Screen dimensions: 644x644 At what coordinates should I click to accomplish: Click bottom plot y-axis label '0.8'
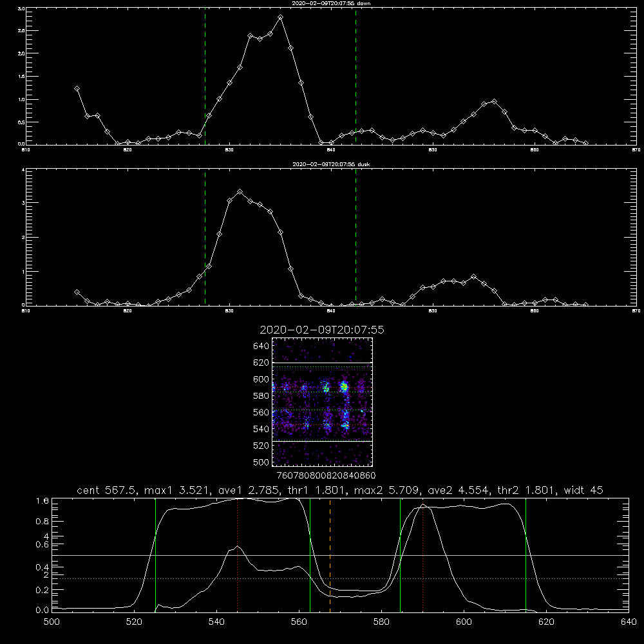(43, 521)
